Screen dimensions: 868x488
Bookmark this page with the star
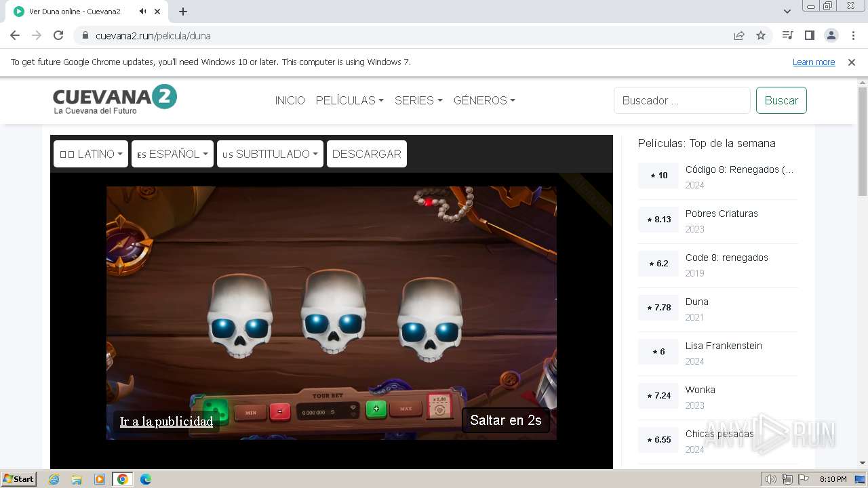pos(761,36)
